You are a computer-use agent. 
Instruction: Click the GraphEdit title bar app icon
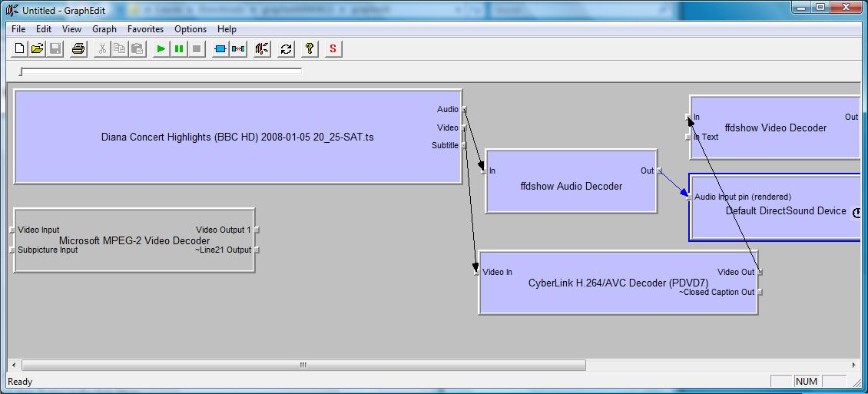(x=12, y=10)
